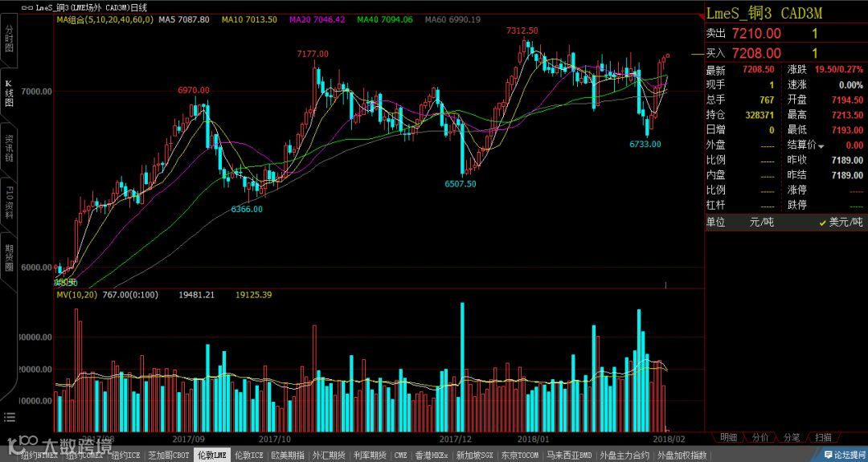Switch to 东京TOCOM market tab
868x462 pixels.
pyautogui.click(x=519, y=456)
